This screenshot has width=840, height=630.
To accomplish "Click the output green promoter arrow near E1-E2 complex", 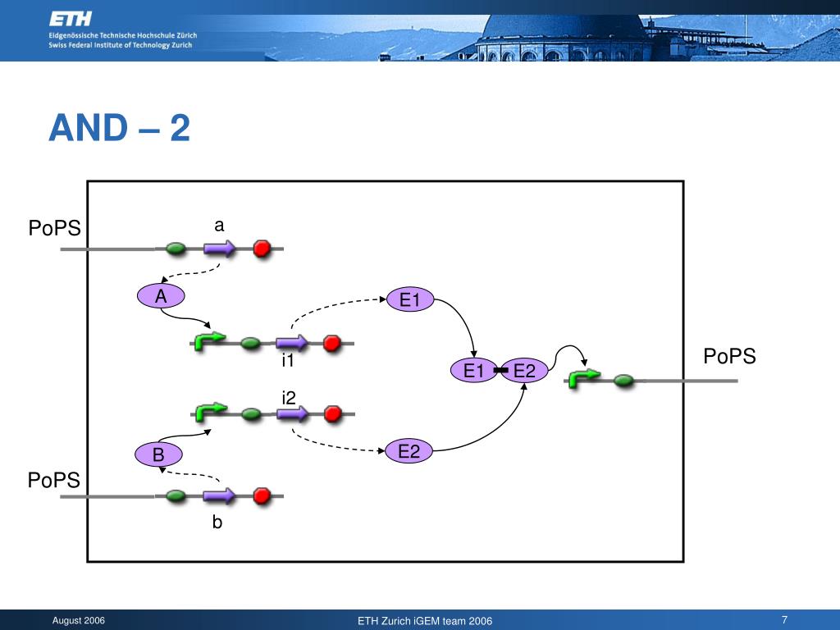I will (x=584, y=378).
